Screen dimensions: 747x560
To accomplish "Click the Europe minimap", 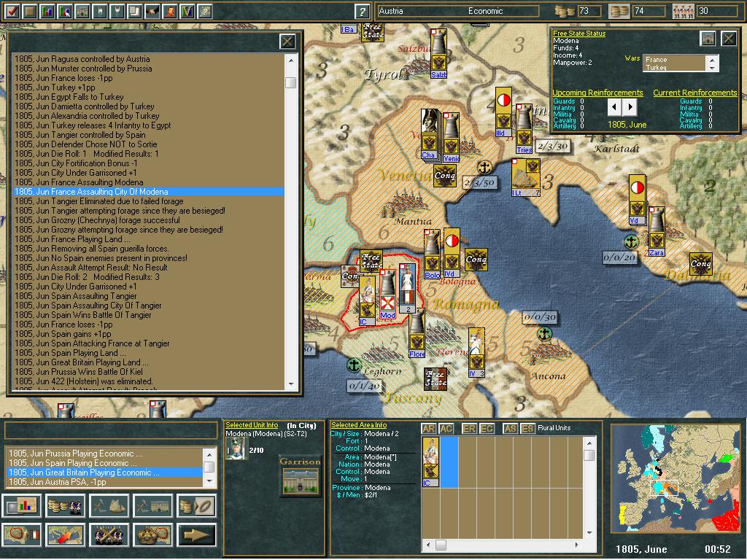I will coord(676,478).
